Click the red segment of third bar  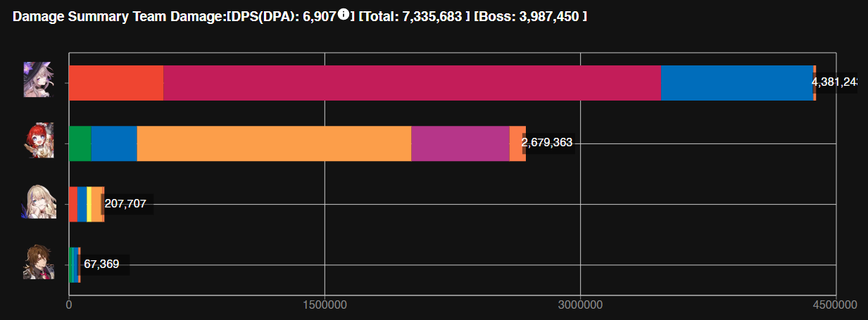[73, 204]
